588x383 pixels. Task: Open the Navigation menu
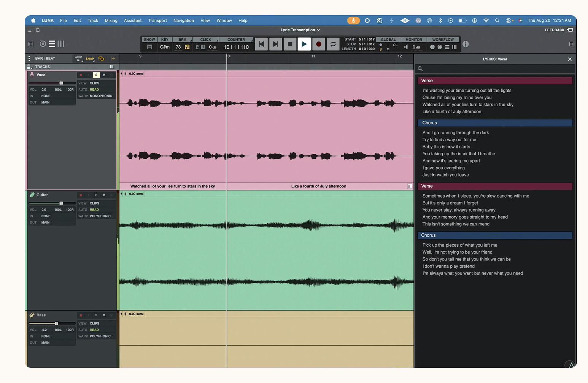click(184, 21)
